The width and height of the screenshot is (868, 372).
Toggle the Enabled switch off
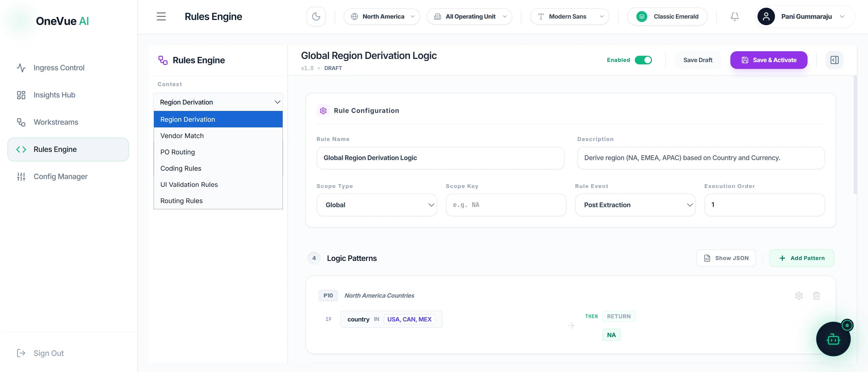(x=643, y=60)
